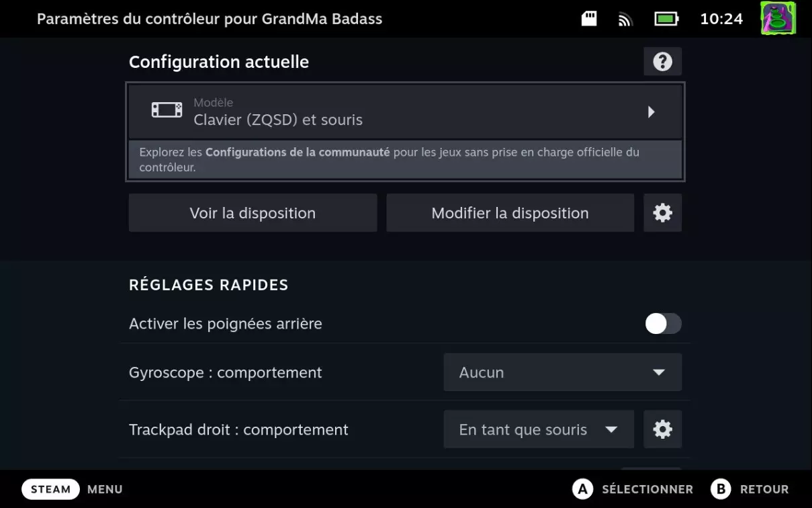812x508 pixels.
Task: Click the SD card status icon
Action: pos(589,19)
